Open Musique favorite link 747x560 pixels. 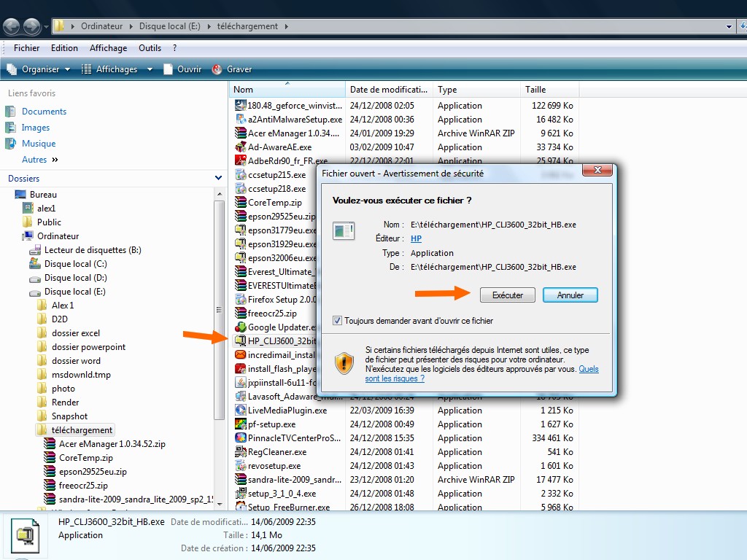[38, 144]
